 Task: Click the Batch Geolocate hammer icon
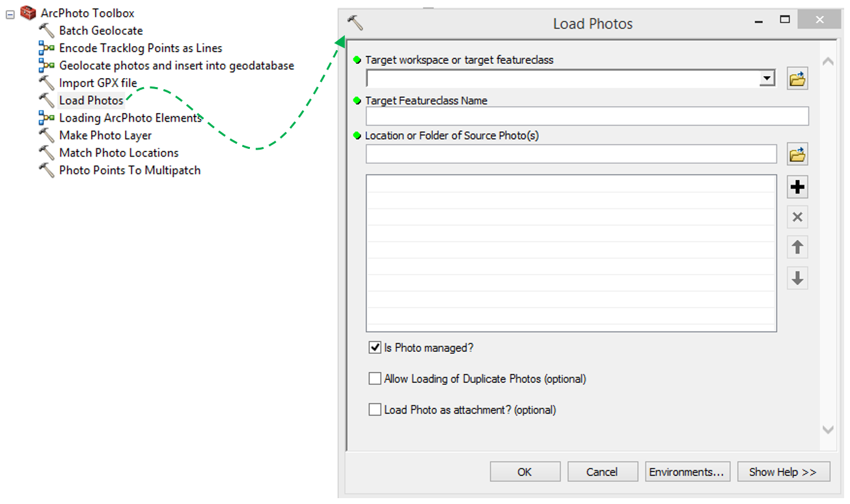(x=46, y=31)
